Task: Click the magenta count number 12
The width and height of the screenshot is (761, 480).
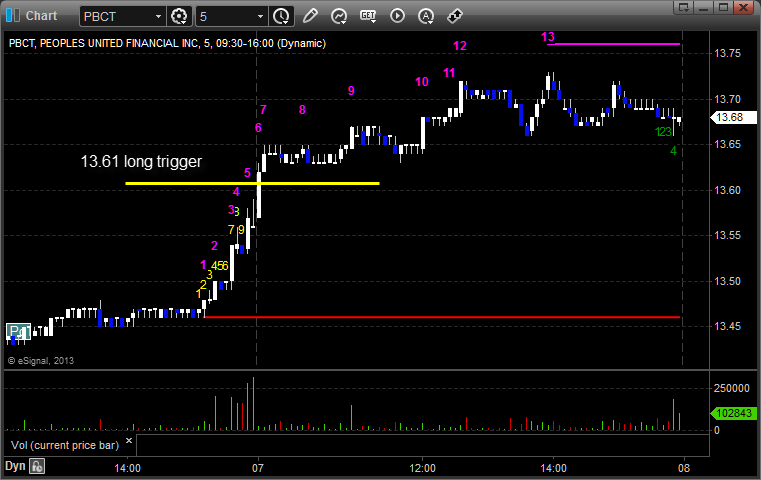Action: point(460,46)
